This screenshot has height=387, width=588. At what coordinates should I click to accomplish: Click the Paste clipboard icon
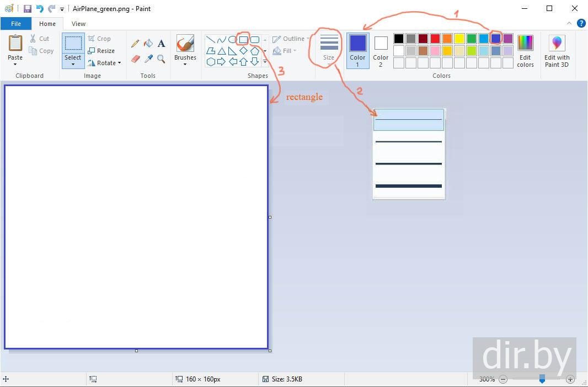[15, 43]
